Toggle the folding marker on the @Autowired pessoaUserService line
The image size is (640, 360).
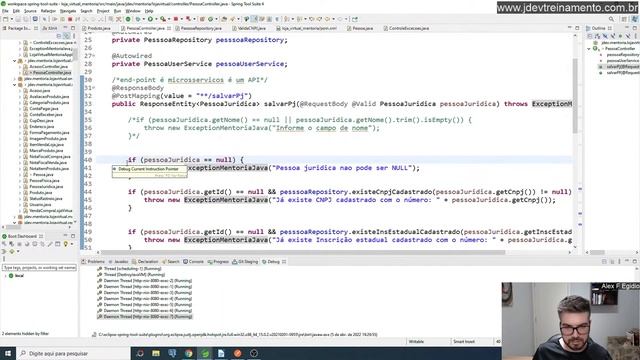coord(94,56)
